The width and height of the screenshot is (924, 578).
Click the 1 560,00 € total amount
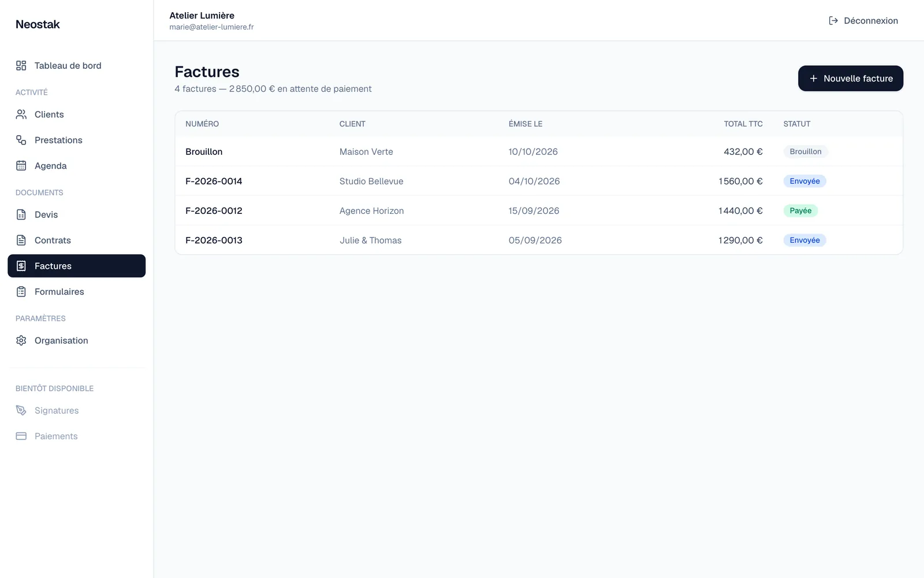click(740, 181)
